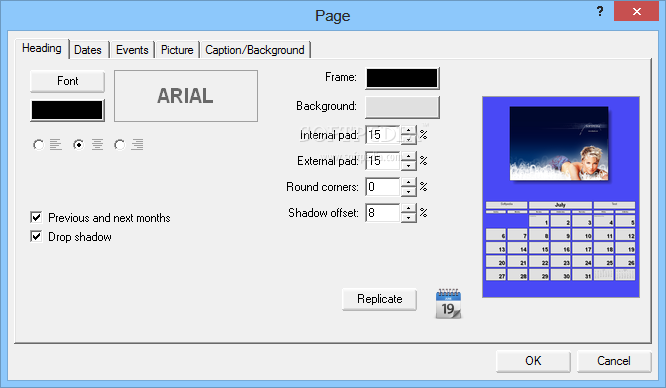Click the July heading in the preview
Image resolution: width=666 pixels, height=388 pixels.
(560, 205)
